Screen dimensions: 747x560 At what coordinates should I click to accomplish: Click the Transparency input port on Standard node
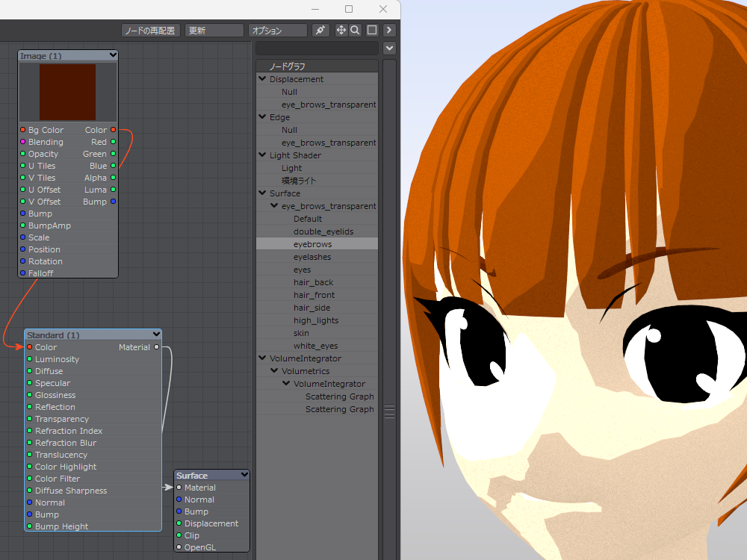coord(30,419)
